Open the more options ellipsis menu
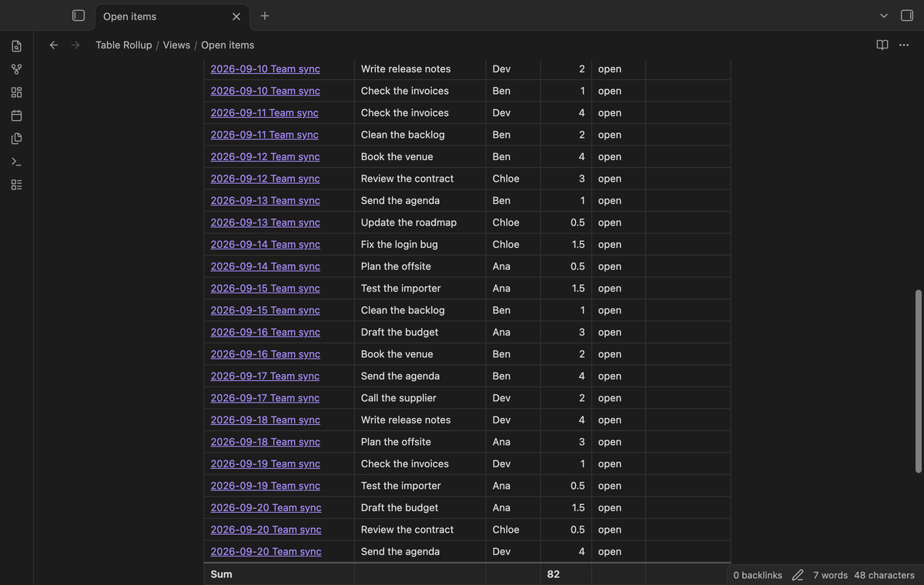 pos(904,45)
